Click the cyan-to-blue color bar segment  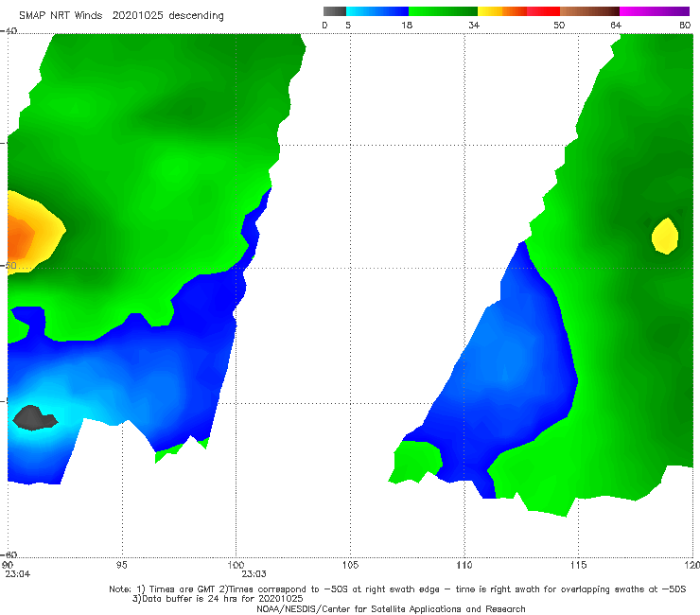pos(377,11)
